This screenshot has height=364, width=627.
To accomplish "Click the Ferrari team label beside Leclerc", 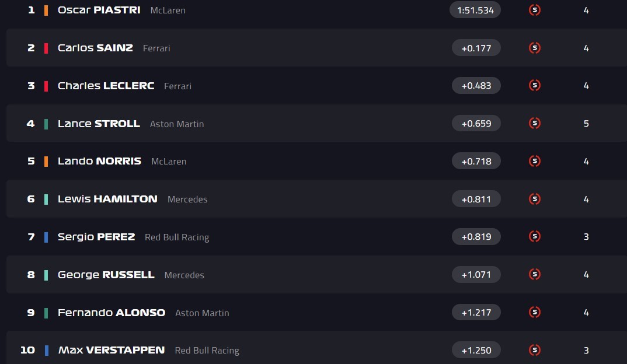I will pyautogui.click(x=177, y=86).
